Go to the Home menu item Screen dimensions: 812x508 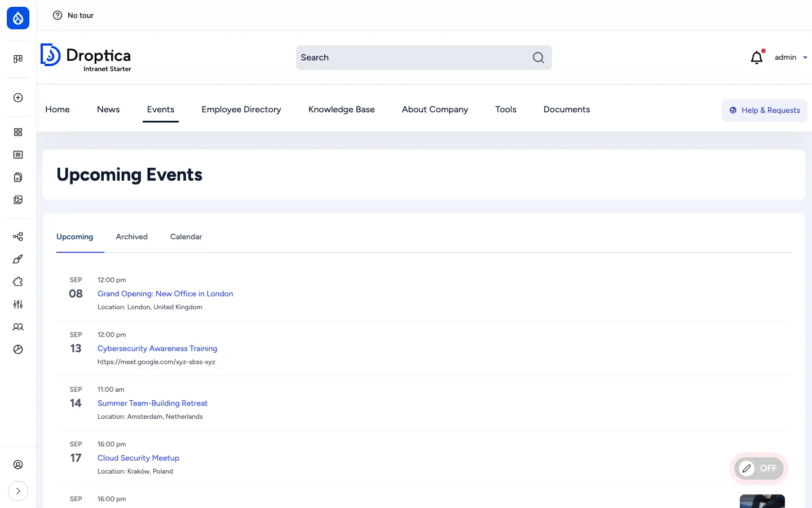[x=58, y=110]
